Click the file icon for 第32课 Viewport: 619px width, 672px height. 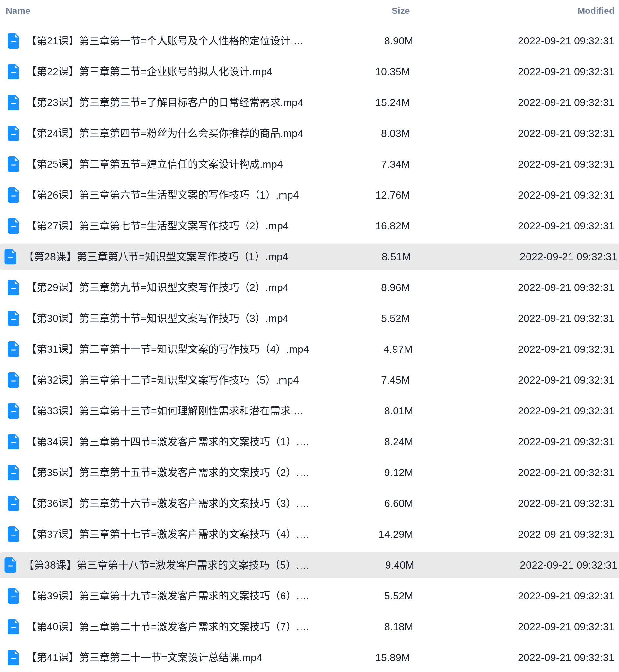coord(13,380)
